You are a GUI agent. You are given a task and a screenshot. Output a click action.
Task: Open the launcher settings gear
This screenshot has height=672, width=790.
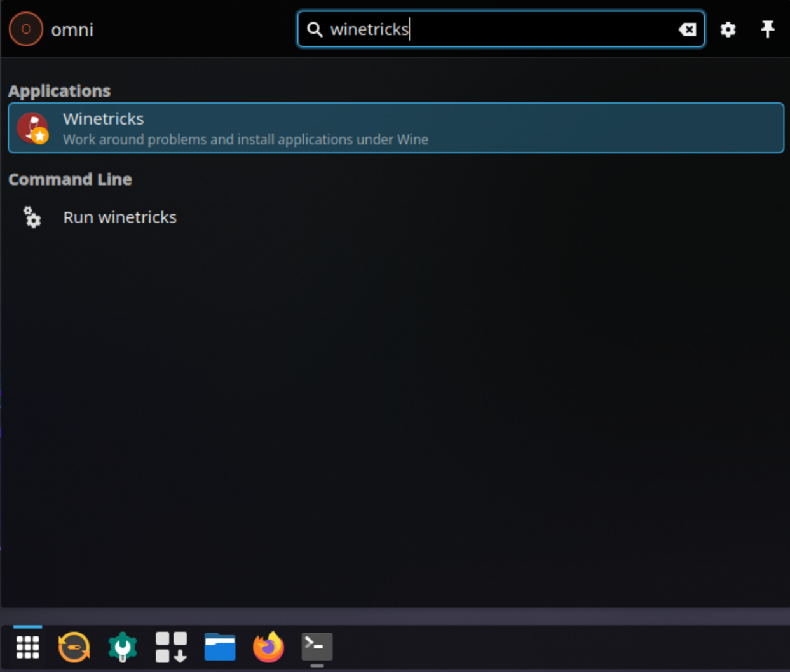(x=728, y=29)
